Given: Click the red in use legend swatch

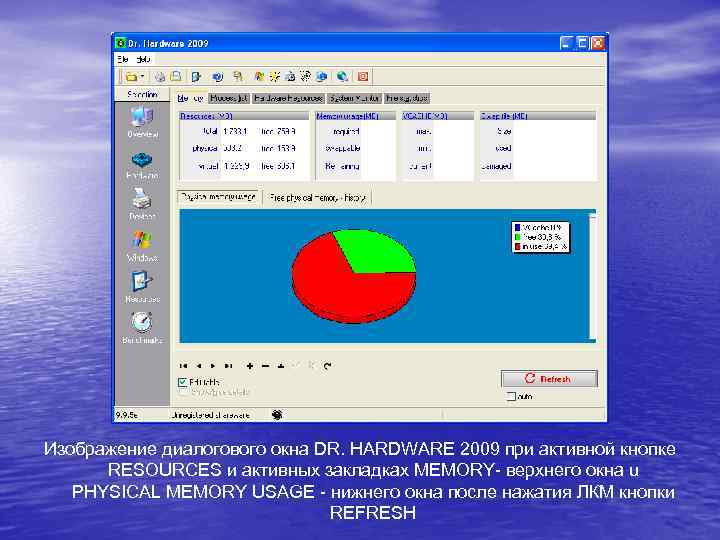Looking at the screenshot, I should 518,247.
